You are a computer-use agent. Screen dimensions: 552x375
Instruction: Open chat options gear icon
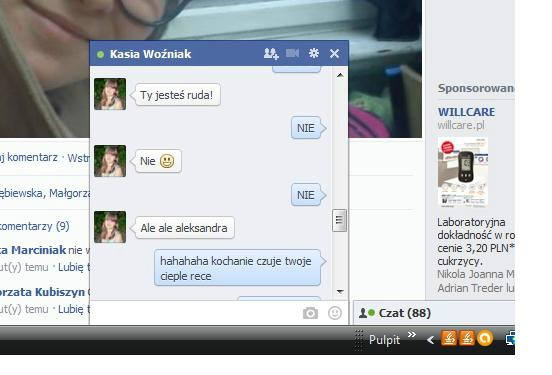coord(314,53)
